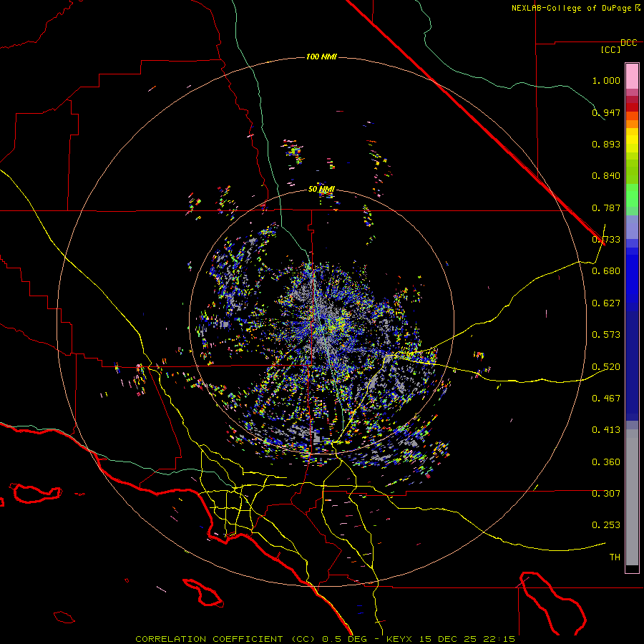Click the 1.000 scale value
644x644 pixels.
(x=606, y=80)
